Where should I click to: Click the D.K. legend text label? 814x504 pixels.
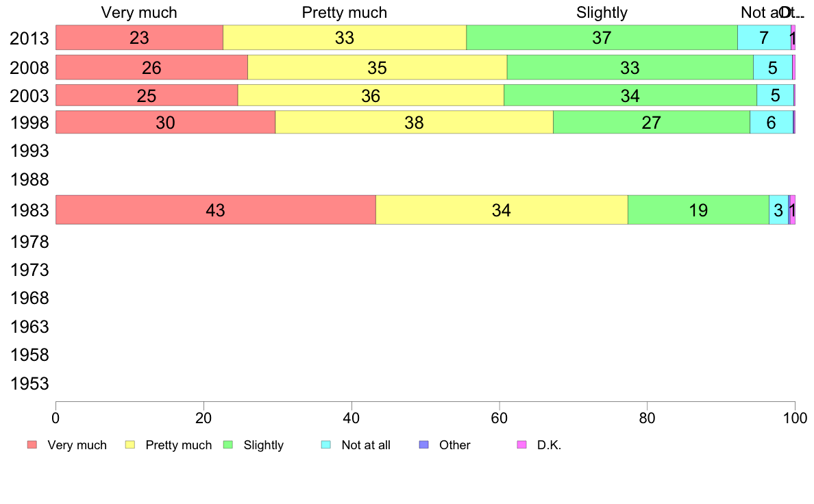click(x=550, y=445)
